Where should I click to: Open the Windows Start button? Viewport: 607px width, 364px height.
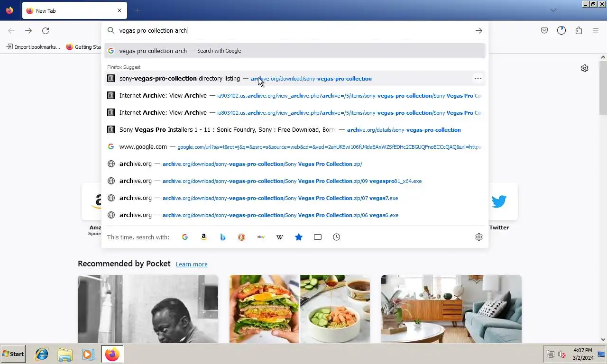13,354
